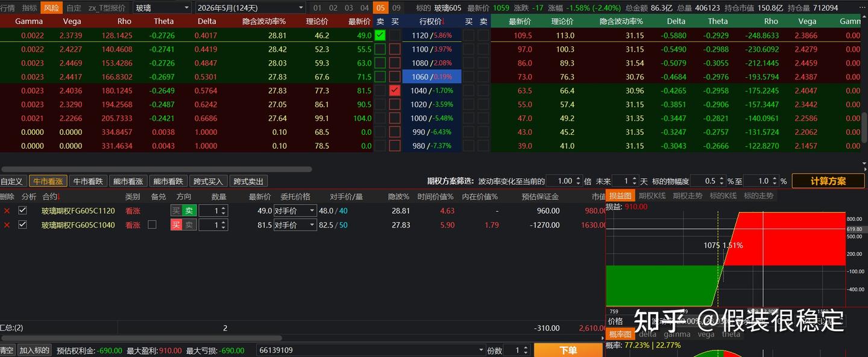The image size is (868, 357).
Task: Open the account dropdown showing 66139109
Action: pos(371,350)
